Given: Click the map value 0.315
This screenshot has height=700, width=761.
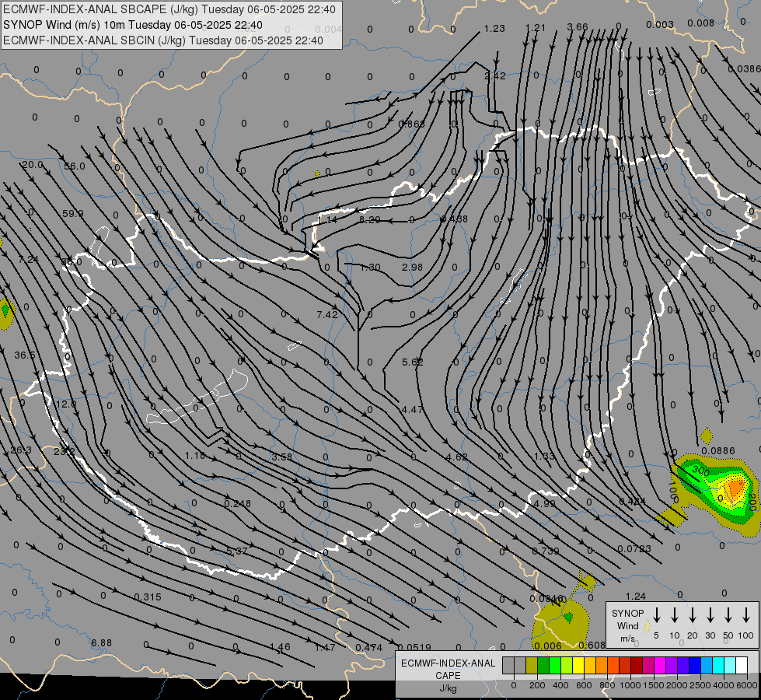Looking at the screenshot, I should click(148, 597).
